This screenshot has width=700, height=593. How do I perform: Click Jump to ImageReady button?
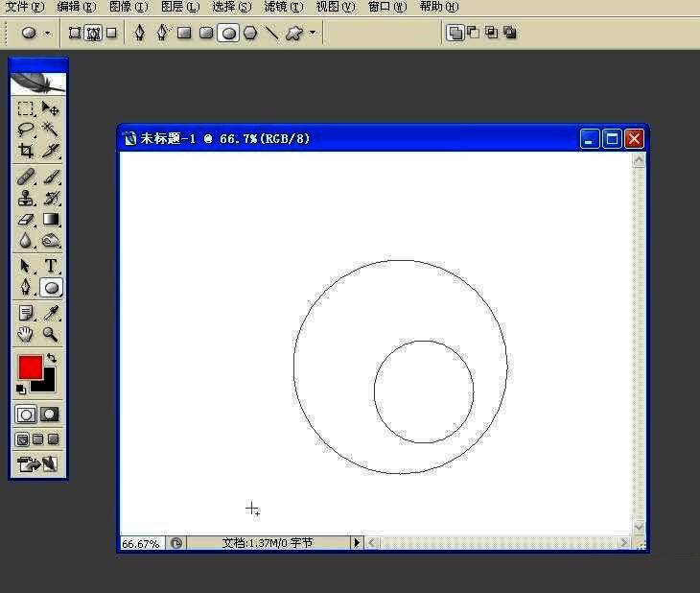click(38, 464)
